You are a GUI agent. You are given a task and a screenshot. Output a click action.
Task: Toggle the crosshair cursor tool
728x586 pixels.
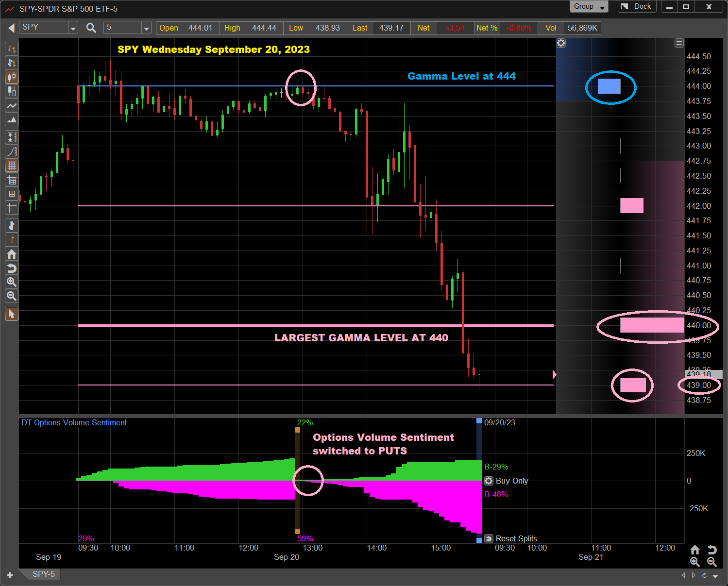[12, 208]
